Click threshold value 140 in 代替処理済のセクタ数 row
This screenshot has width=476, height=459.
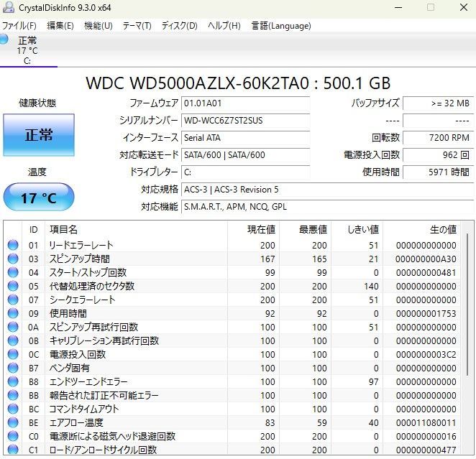point(371,286)
